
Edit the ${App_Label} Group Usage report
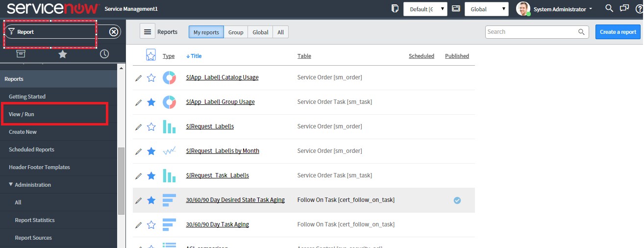tap(138, 102)
